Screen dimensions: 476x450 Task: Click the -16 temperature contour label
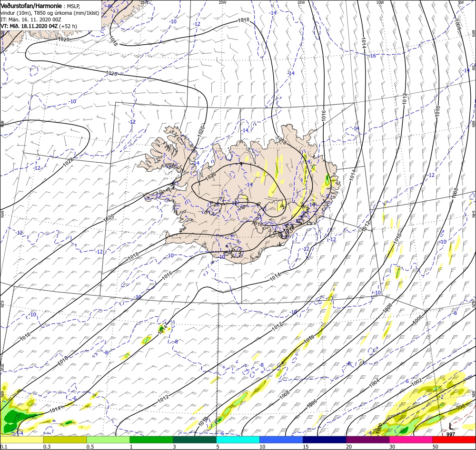click(373, 56)
